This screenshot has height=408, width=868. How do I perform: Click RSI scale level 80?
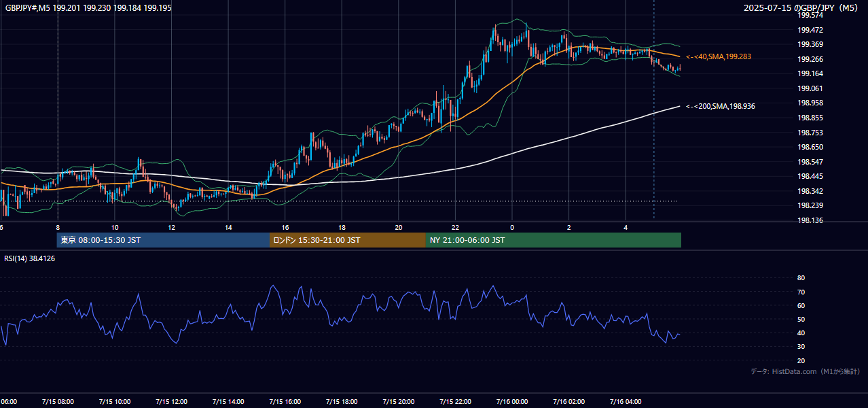801,278
